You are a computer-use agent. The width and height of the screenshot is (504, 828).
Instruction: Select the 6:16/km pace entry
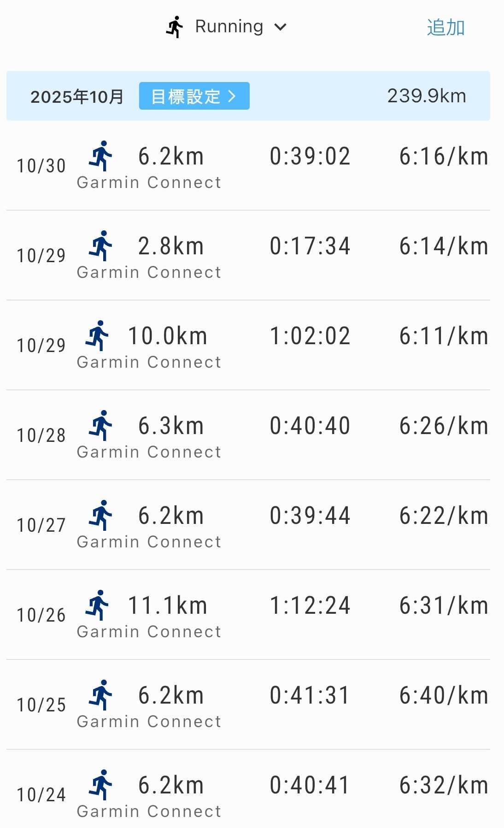coord(443,156)
